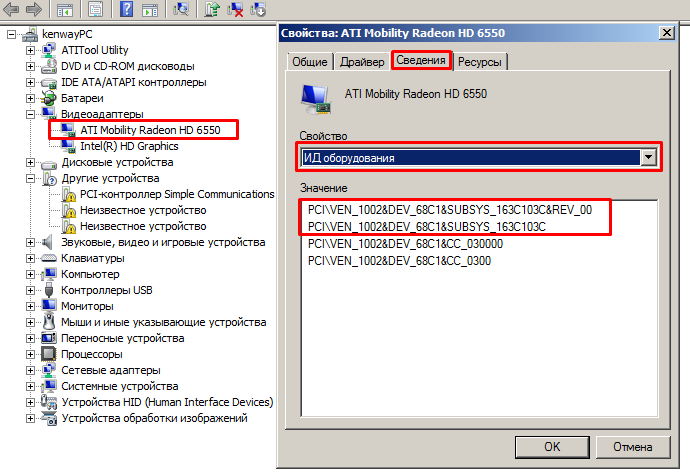
Task: Click the Контроллеры USB plug icon
Action: click(x=49, y=290)
